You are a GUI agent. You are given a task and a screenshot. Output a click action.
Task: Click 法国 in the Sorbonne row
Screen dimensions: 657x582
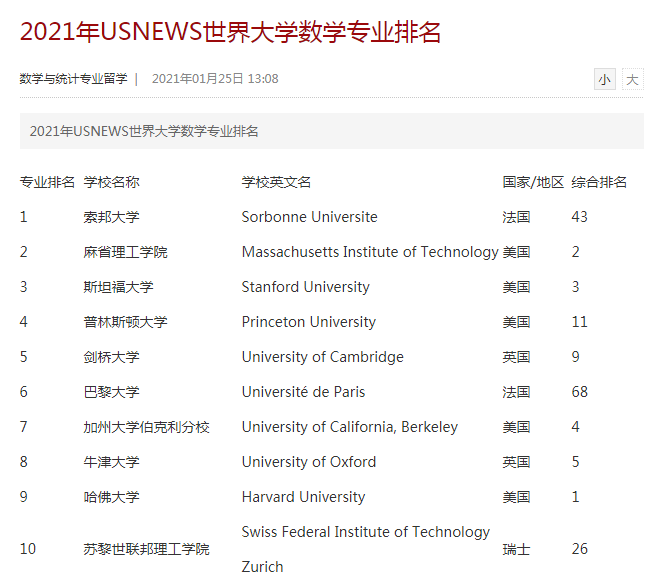[516, 217]
